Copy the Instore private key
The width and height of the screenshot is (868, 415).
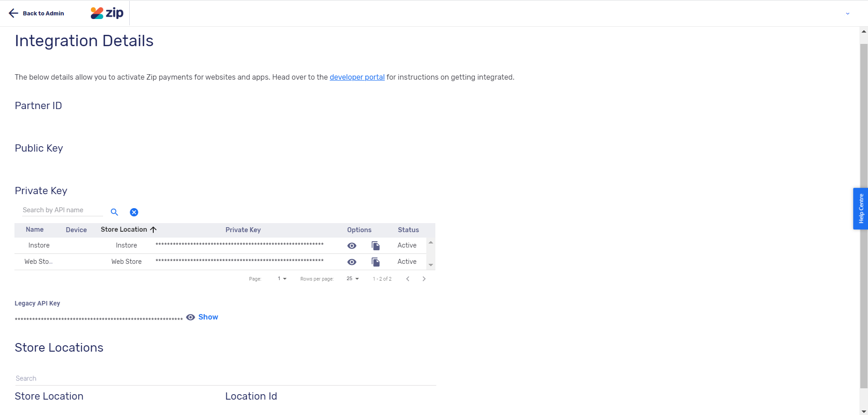pyautogui.click(x=376, y=246)
